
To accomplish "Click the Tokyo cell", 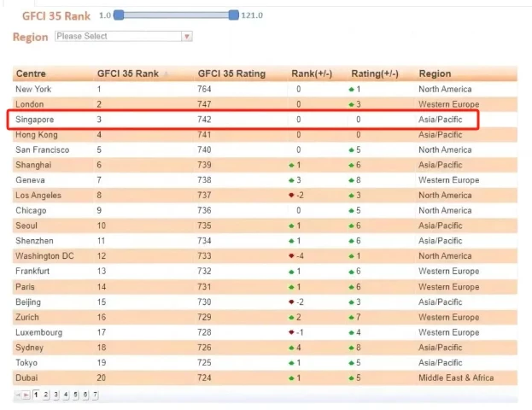I will pos(26,363).
